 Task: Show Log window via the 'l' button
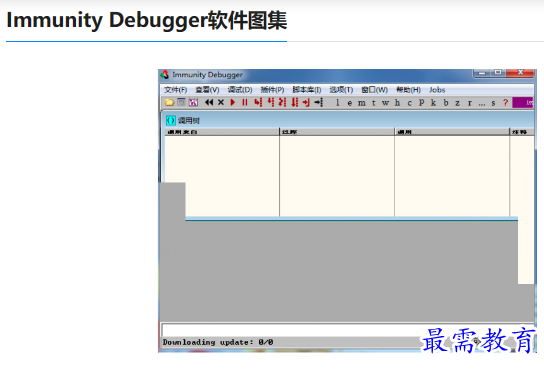click(x=338, y=103)
